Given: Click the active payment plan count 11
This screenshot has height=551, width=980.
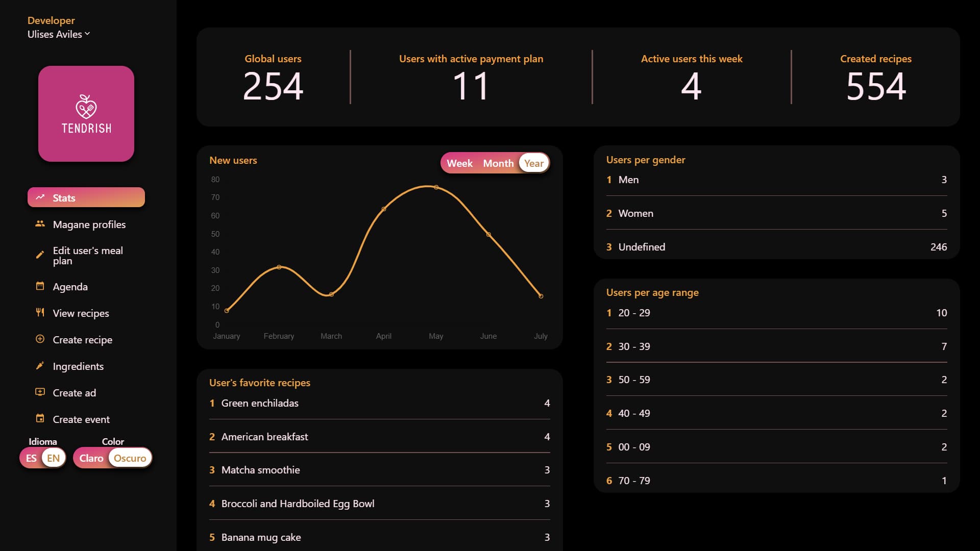Looking at the screenshot, I should tap(471, 86).
